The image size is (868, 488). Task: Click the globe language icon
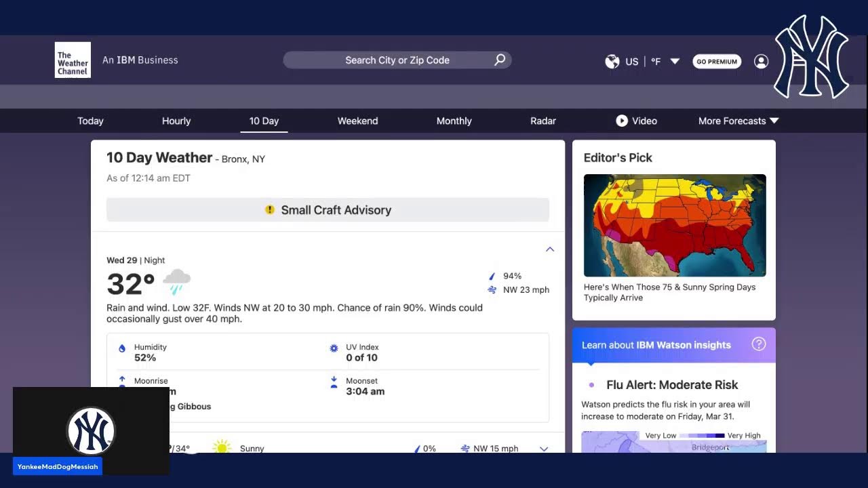612,62
